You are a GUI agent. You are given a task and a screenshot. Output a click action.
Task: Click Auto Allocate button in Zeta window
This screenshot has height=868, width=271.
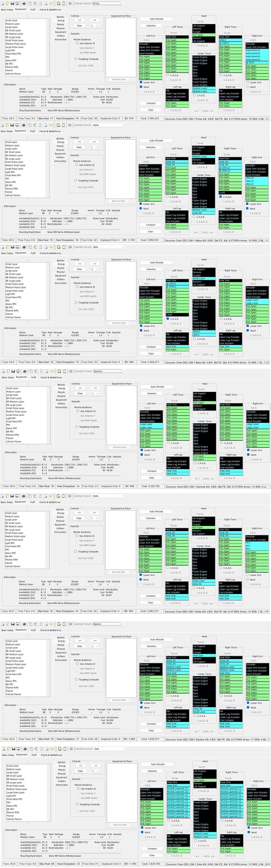pyautogui.click(x=158, y=764)
